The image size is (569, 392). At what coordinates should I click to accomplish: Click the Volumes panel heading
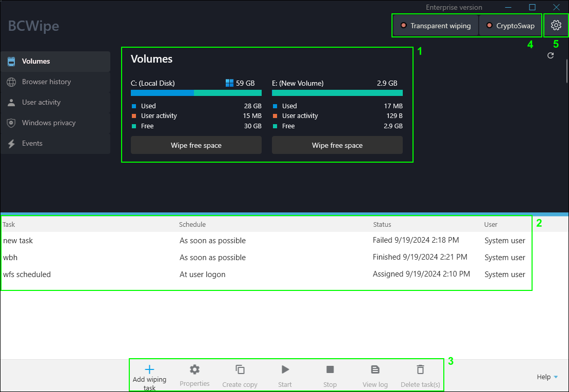coord(152,59)
